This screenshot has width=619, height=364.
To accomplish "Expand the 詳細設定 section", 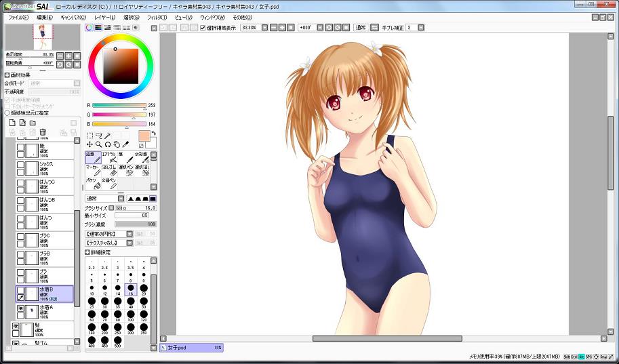I will pos(88,251).
